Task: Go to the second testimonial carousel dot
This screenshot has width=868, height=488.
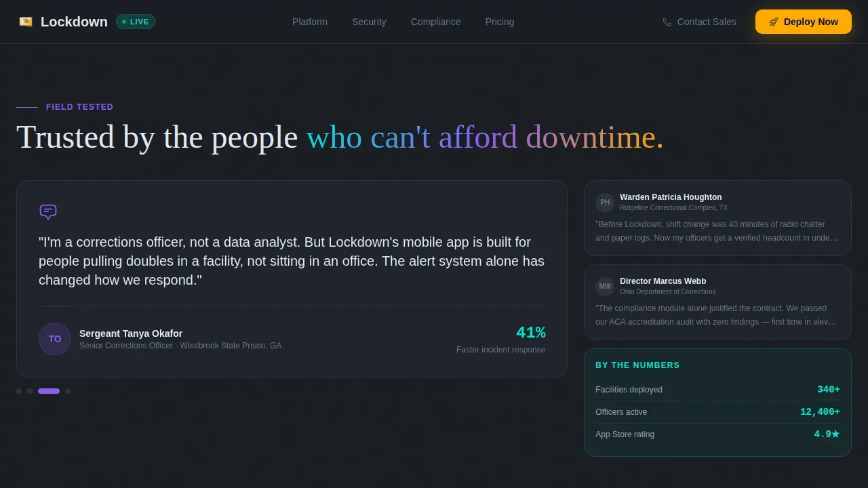Action: (30, 391)
